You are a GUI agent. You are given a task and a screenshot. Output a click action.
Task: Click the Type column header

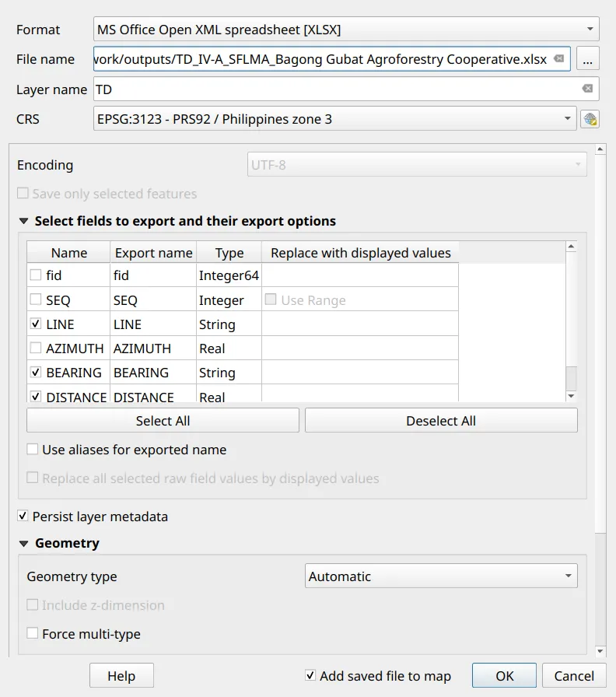[x=229, y=253]
